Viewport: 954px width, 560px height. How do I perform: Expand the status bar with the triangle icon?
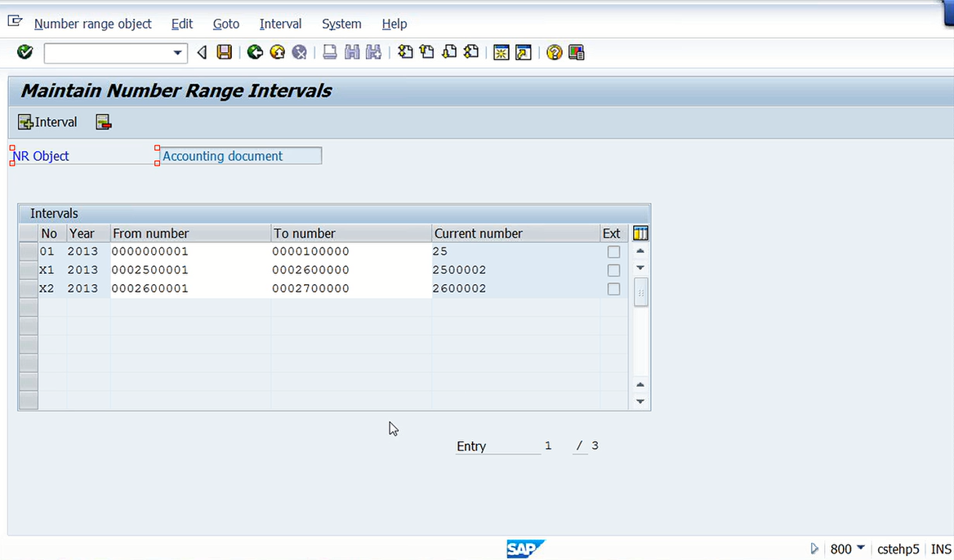click(x=814, y=549)
